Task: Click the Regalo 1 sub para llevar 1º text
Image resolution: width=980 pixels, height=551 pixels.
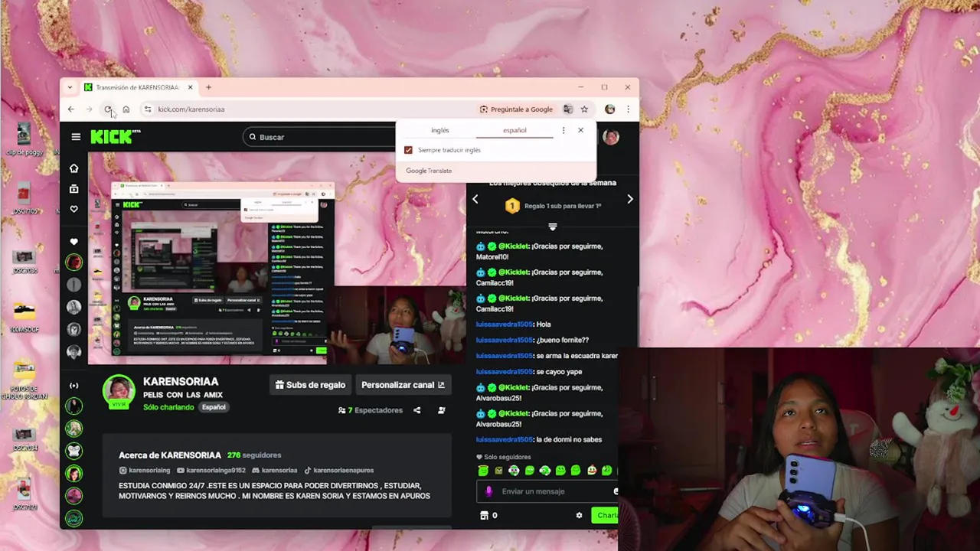Action: tap(563, 207)
